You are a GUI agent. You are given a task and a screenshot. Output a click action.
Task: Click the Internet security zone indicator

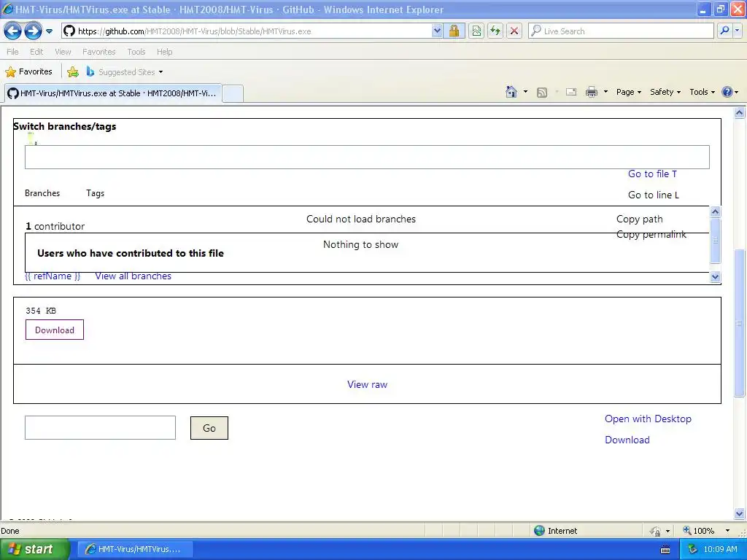tap(555, 531)
